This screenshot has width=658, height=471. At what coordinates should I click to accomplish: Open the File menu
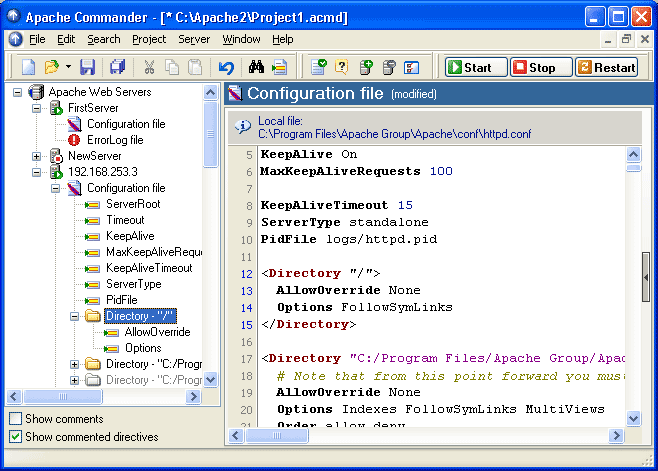click(x=37, y=39)
